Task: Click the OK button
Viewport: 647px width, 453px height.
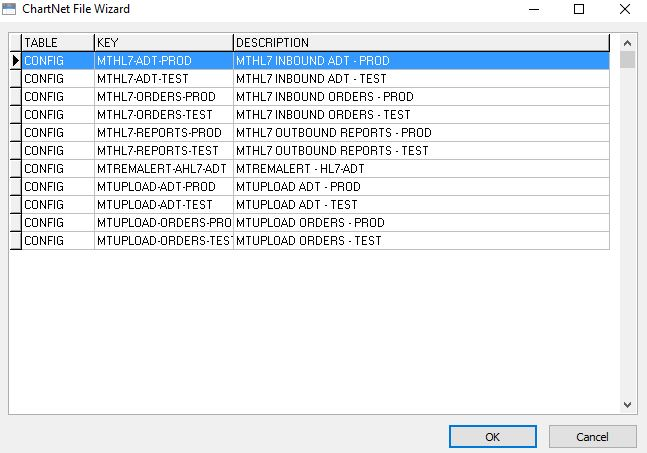Action: click(493, 436)
